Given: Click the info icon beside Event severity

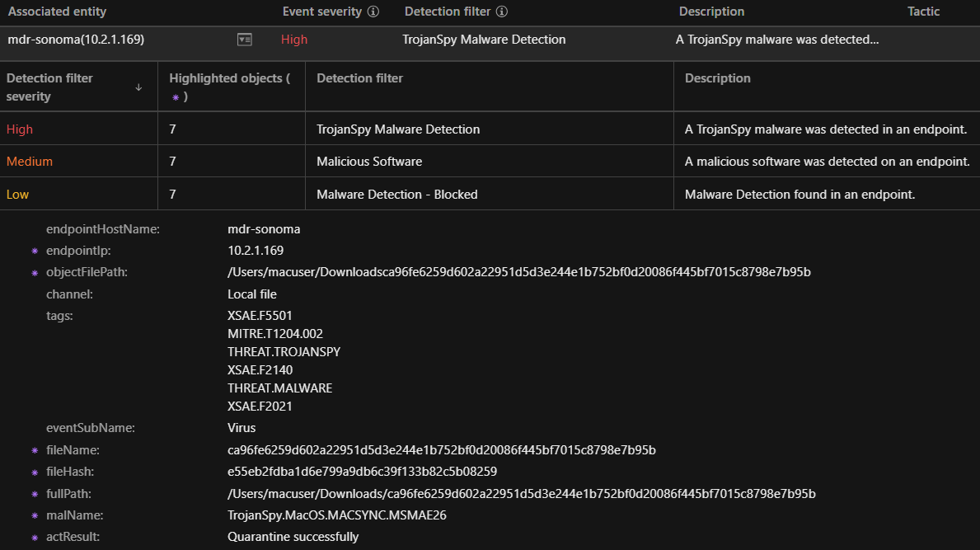Looking at the screenshot, I should (373, 12).
